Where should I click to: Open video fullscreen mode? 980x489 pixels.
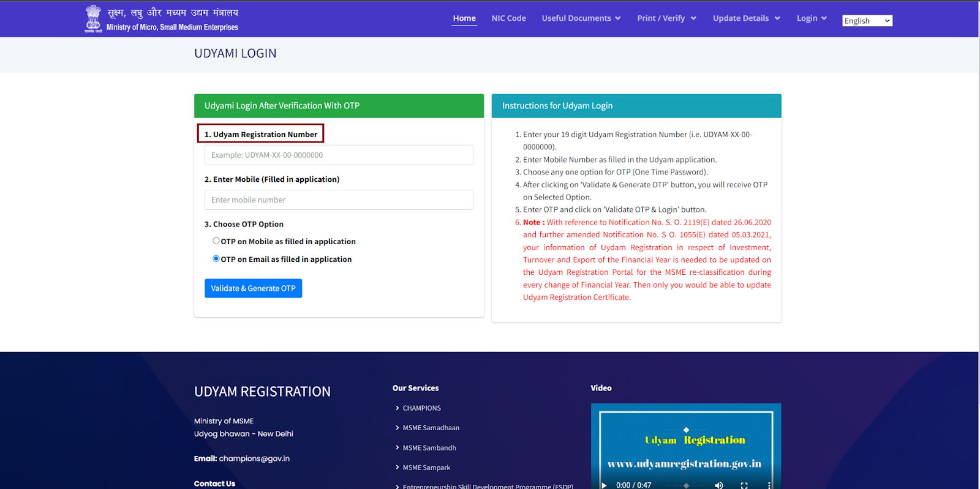[744, 485]
